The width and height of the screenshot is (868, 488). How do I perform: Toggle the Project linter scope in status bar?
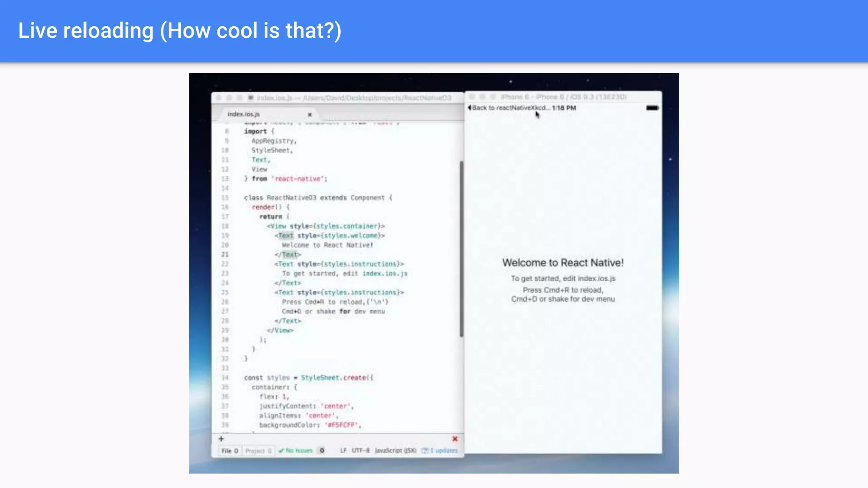pyautogui.click(x=258, y=451)
